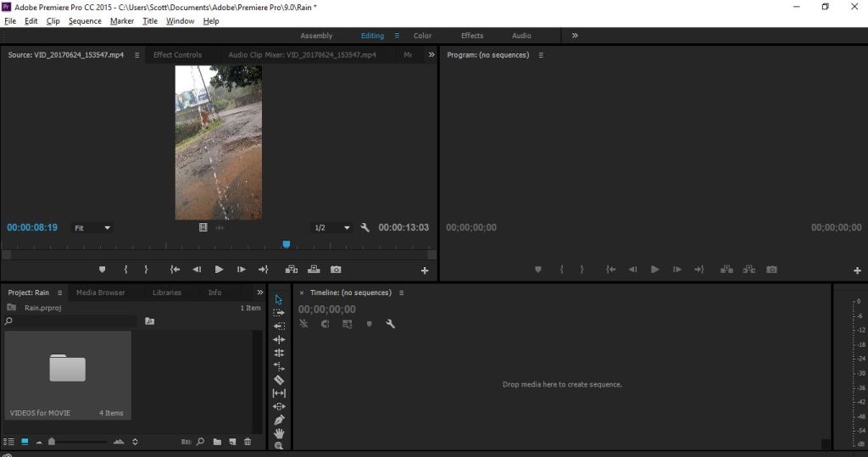Add a marker in the Source monitor
The width and height of the screenshot is (868, 457).
click(103, 270)
